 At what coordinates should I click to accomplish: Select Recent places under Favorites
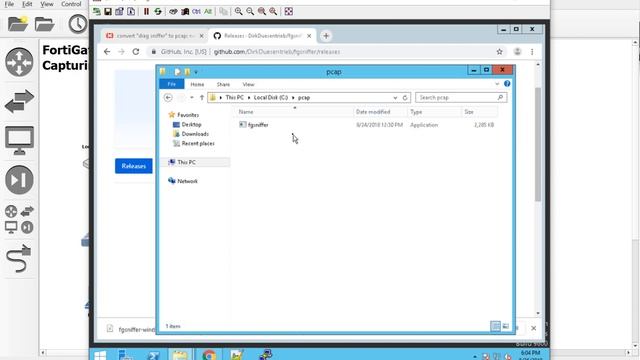pos(198,143)
